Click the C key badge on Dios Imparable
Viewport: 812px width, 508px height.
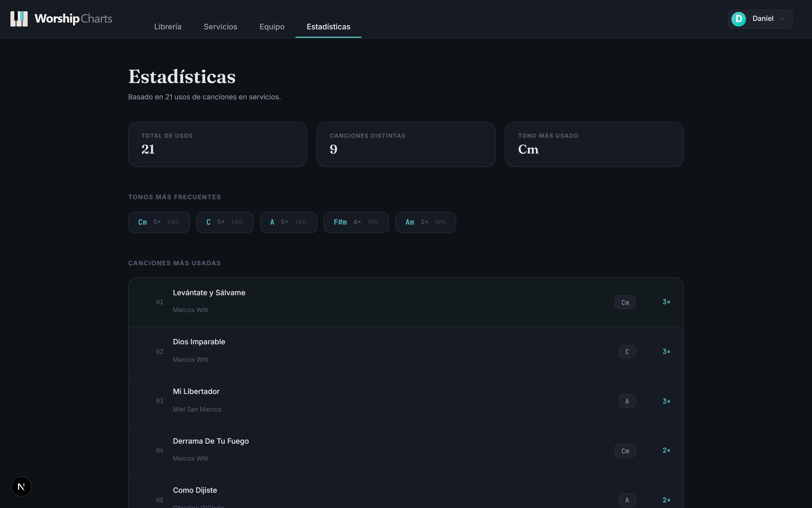[x=627, y=352]
